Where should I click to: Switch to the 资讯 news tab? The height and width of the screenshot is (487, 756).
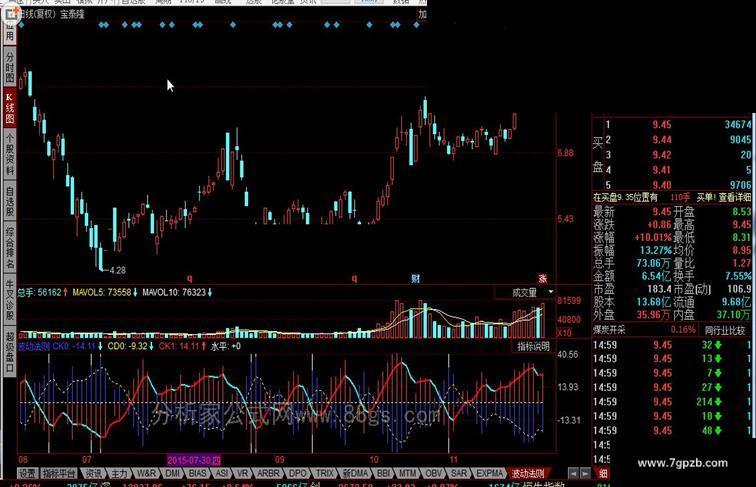[x=93, y=473]
